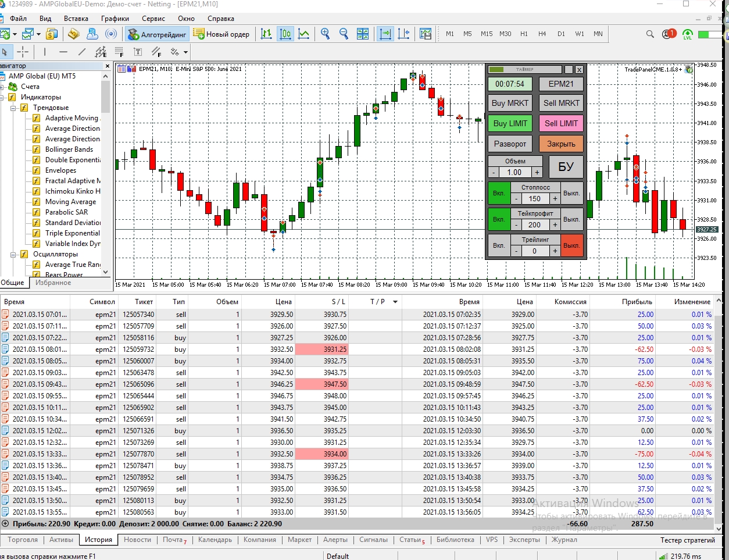729x560 pixels.
Task: Select the vertical line drawing tool
Action: [x=45, y=52]
